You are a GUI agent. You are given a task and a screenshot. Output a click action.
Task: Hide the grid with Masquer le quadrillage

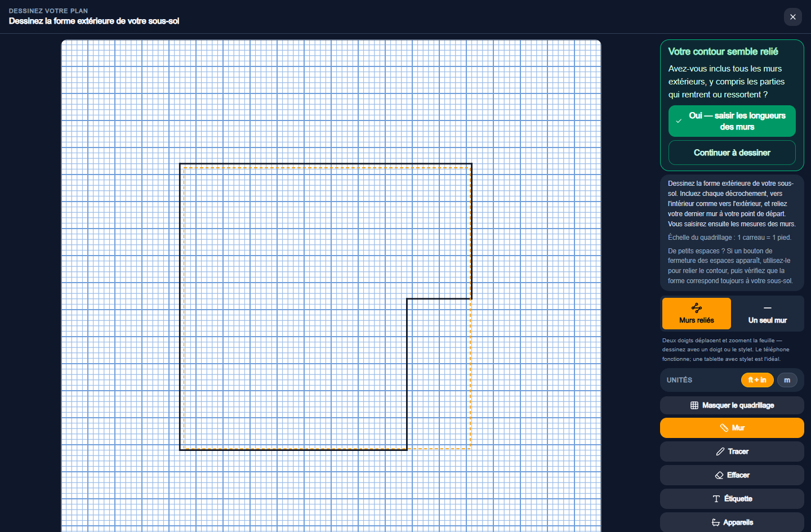pos(732,405)
